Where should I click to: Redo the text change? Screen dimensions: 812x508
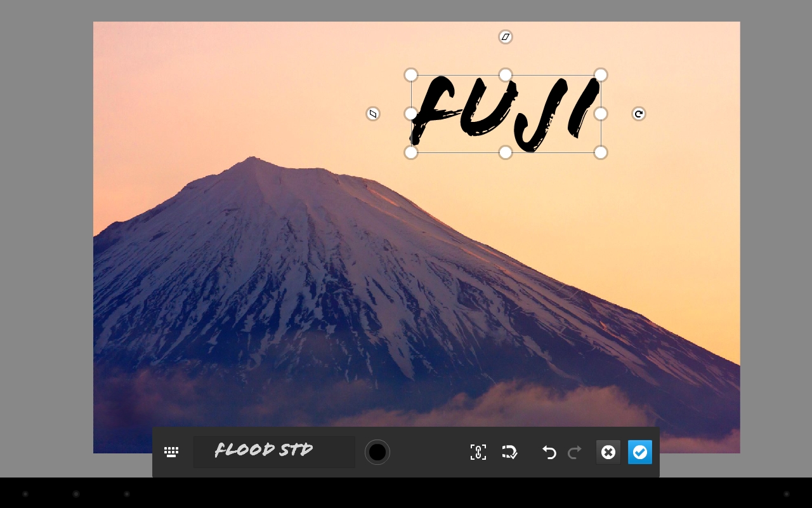tap(575, 452)
